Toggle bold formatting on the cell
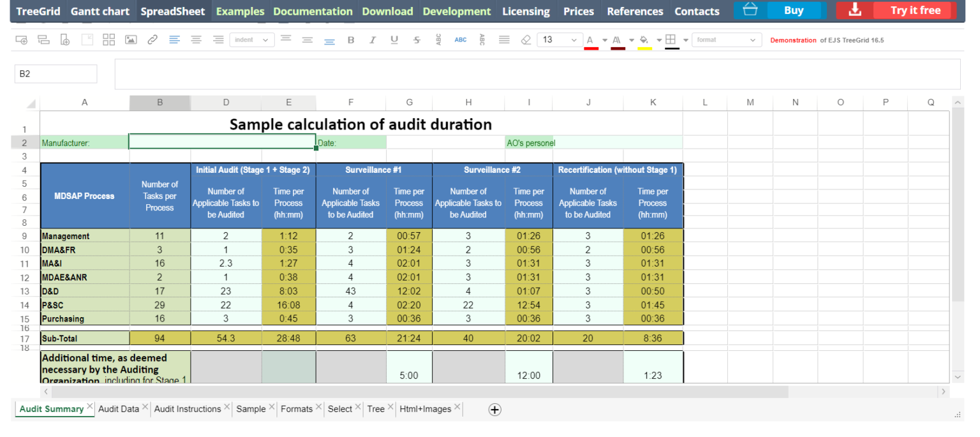The image size is (980, 437). [351, 39]
